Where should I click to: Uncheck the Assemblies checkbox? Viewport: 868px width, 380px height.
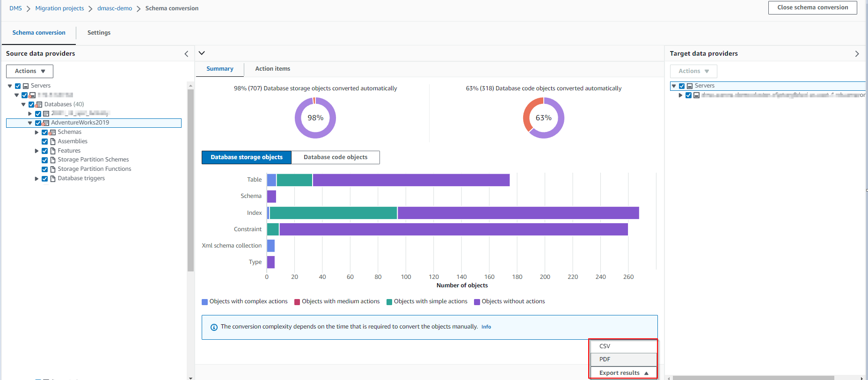44,141
